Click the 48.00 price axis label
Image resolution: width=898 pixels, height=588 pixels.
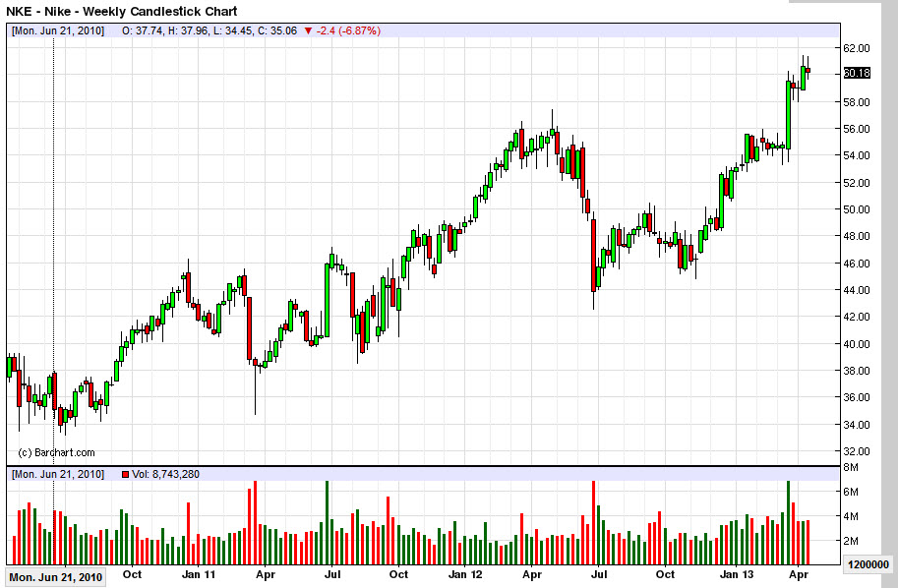point(857,236)
